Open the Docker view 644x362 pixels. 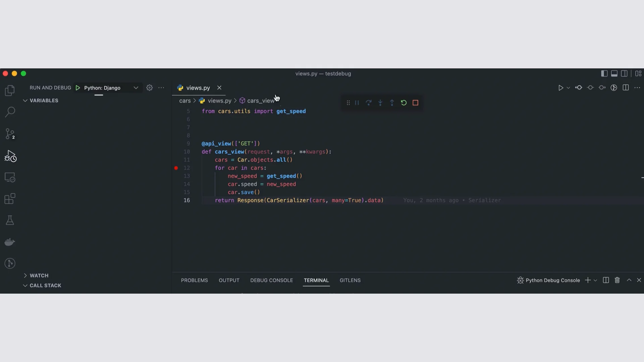(10, 242)
